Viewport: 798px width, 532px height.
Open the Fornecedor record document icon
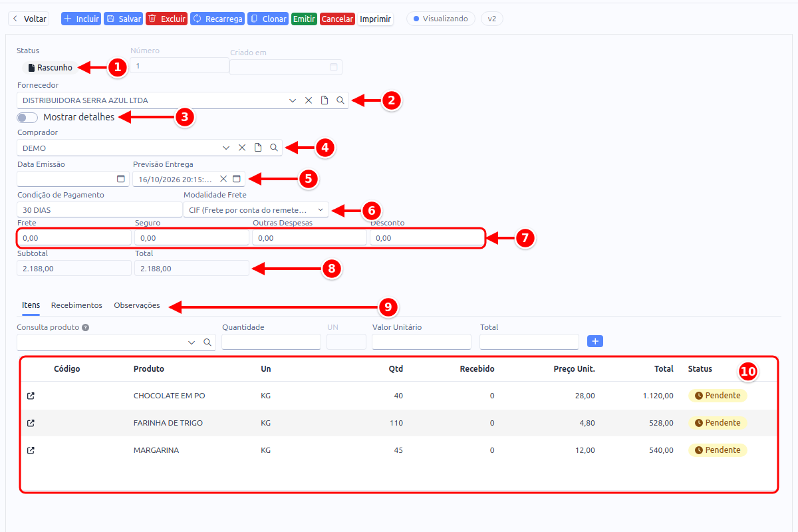(x=325, y=100)
